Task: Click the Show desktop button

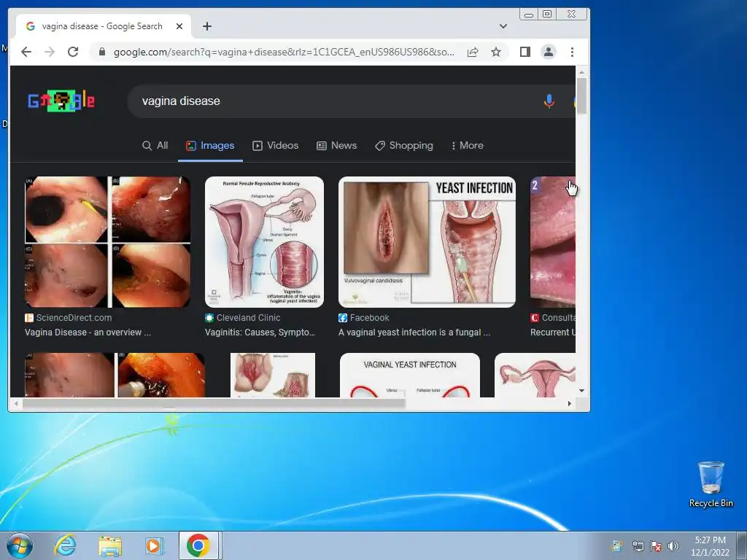Action: point(742,545)
